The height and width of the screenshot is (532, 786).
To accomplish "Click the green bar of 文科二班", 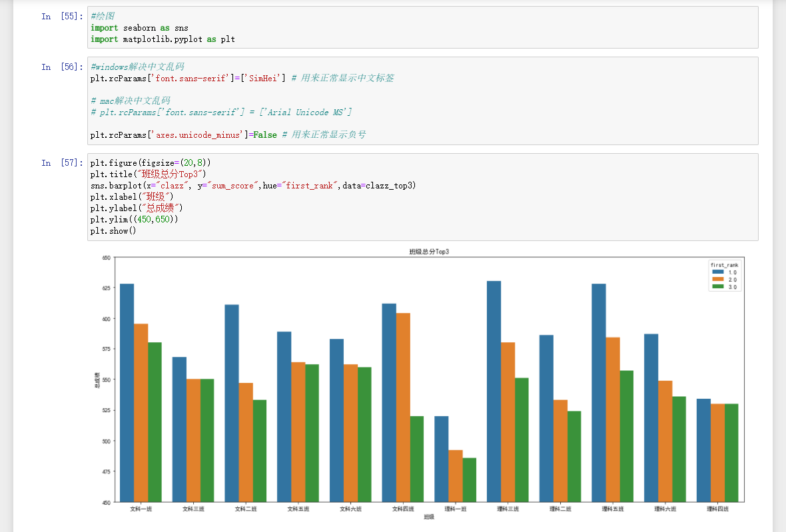I will pos(260,451).
